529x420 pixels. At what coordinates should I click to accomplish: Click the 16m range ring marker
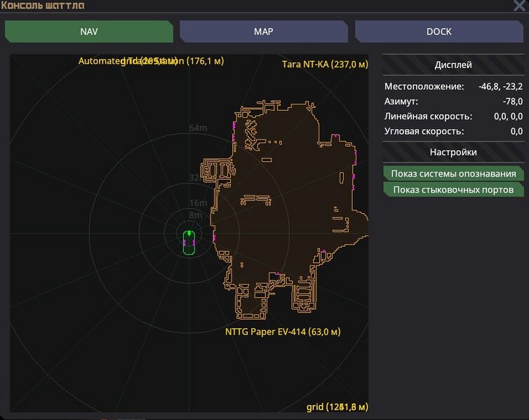click(x=199, y=203)
